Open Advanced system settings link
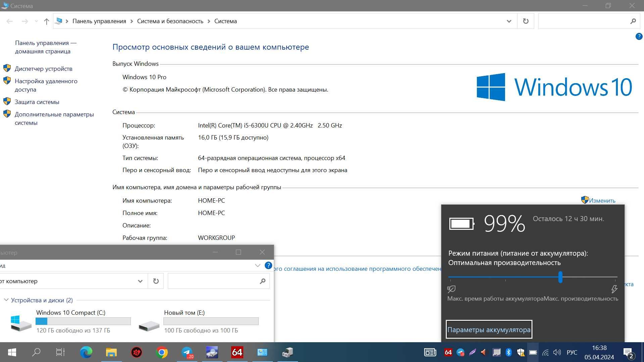This screenshot has width=644, height=362. [x=54, y=118]
